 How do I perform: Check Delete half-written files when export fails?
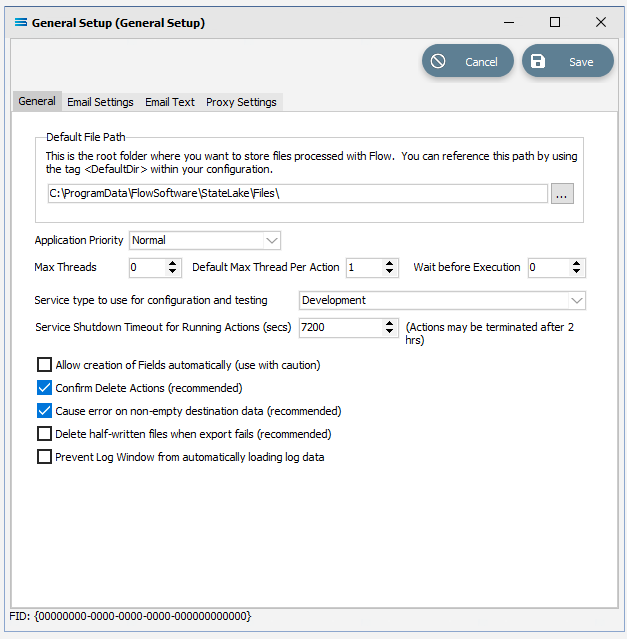(44, 434)
